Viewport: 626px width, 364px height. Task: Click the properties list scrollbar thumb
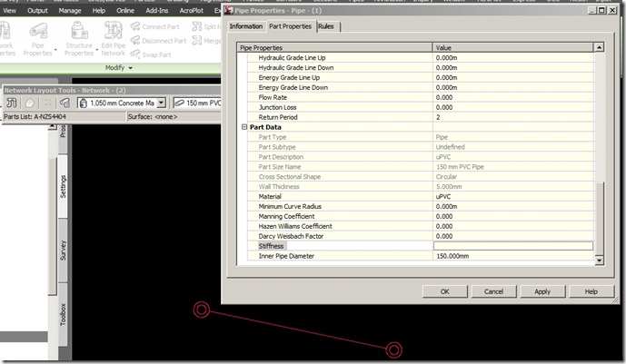599,218
